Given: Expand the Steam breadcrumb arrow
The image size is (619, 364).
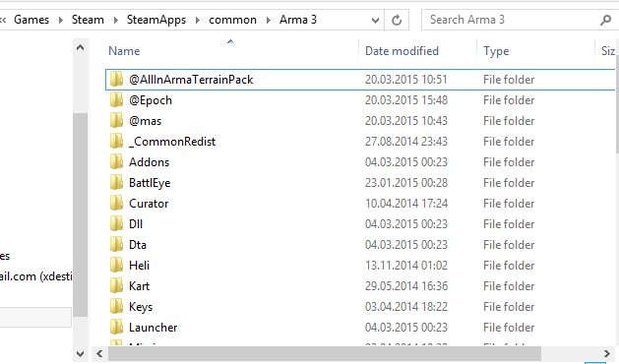Looking at the screenshot, I should (116, 20).
